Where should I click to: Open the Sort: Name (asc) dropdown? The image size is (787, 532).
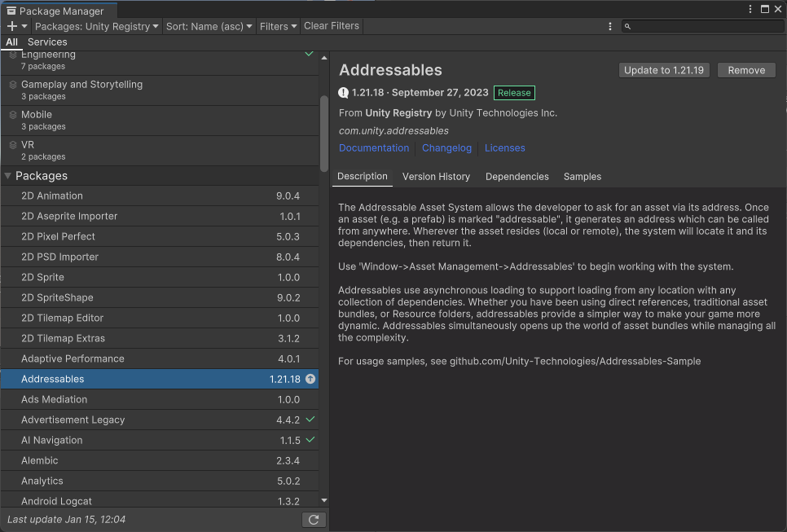[x=209, y=26]
